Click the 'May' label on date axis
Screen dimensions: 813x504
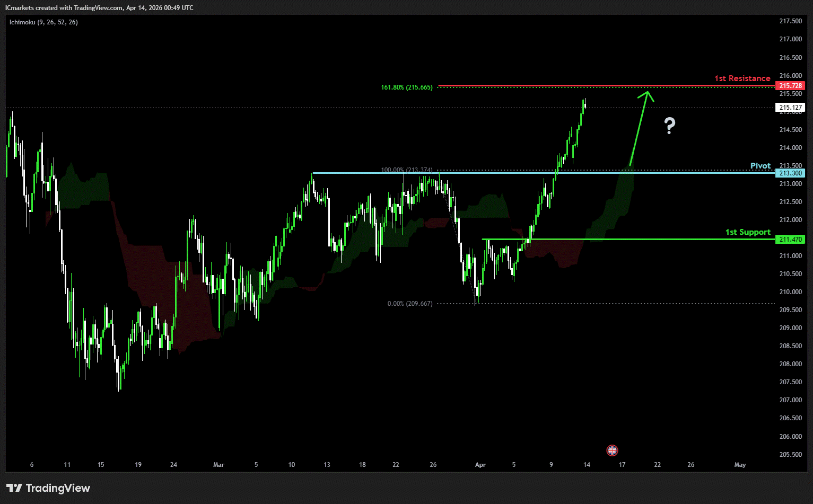pos(740,465)
